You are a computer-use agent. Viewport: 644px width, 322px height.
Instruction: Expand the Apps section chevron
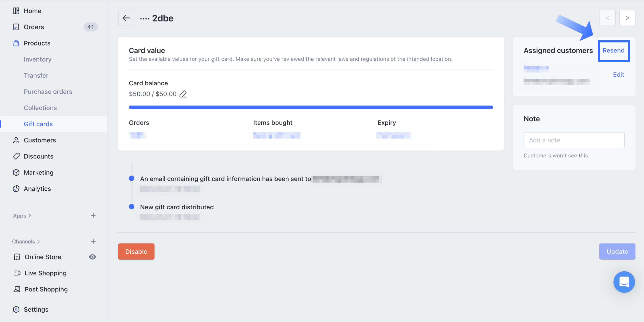30,216
